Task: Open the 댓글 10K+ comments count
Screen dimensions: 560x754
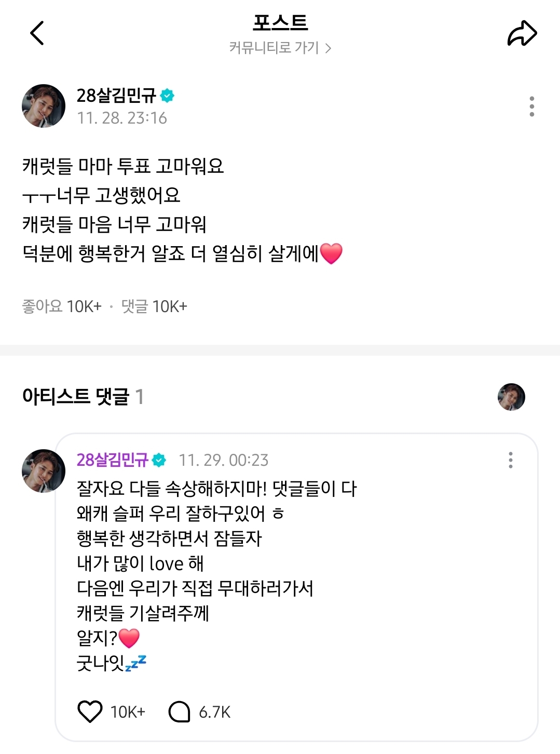Action: (x=154, y=306)
